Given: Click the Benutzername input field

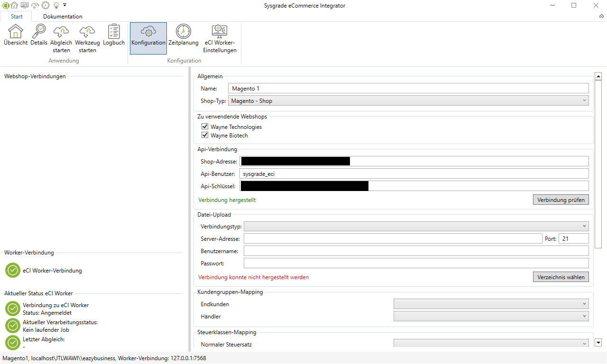Looking at the screenshot, I should click(x=416, y=251).
